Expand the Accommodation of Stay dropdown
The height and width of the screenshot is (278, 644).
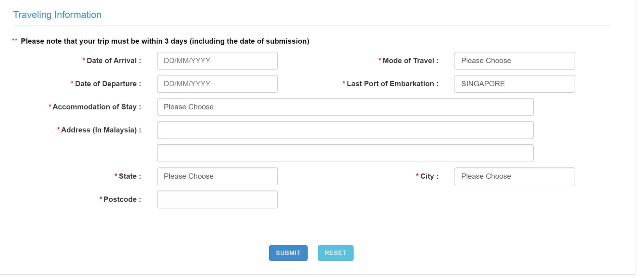point(345,107)
